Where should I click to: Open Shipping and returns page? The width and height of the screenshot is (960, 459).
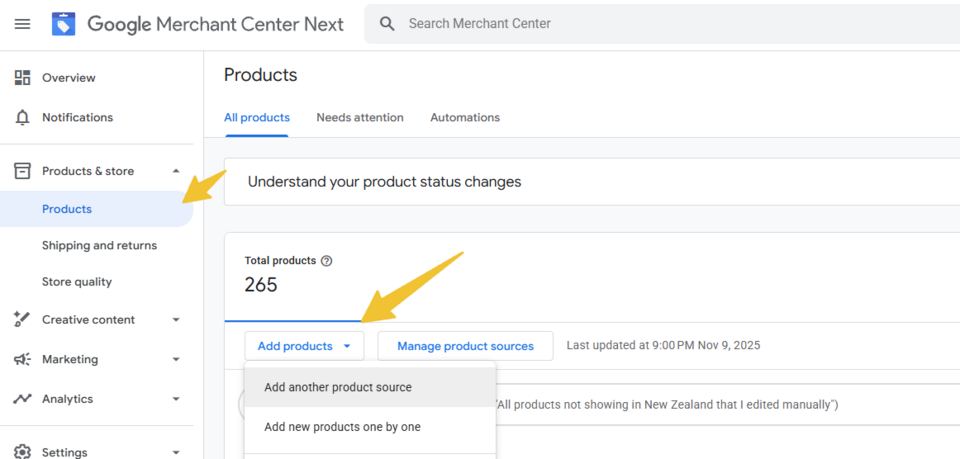tap(99, 246)
